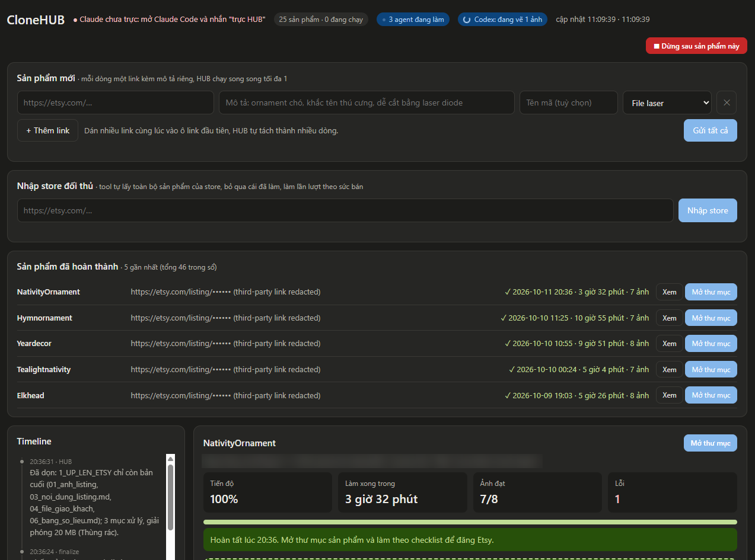755x560 pixels.
Task: Select the Elkhead row name
Action: click(x=31, y=395)
